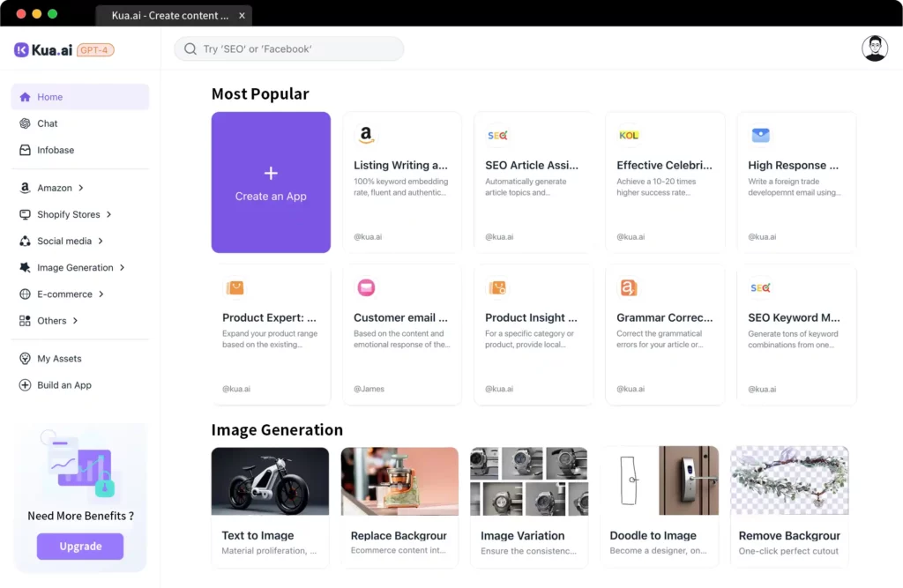Click the SEO icon on SEO Article card
The image size is (903, 588).
(x=497, y=135)
